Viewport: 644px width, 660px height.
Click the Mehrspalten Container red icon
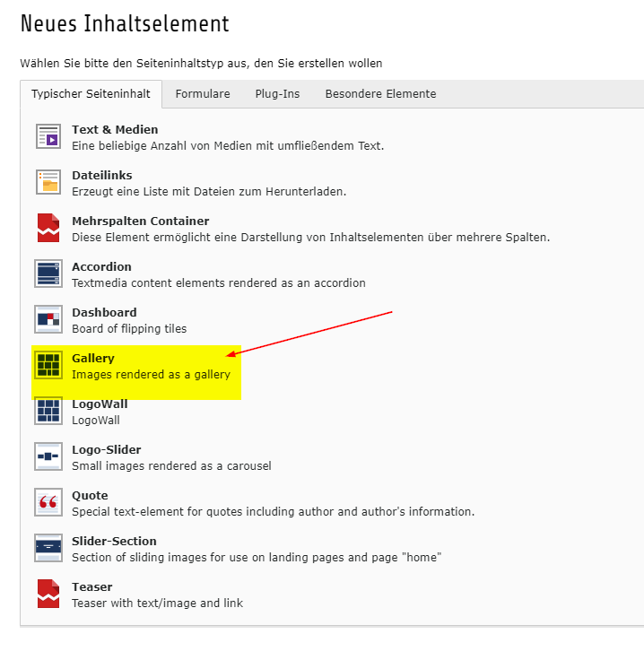(48, 228)
